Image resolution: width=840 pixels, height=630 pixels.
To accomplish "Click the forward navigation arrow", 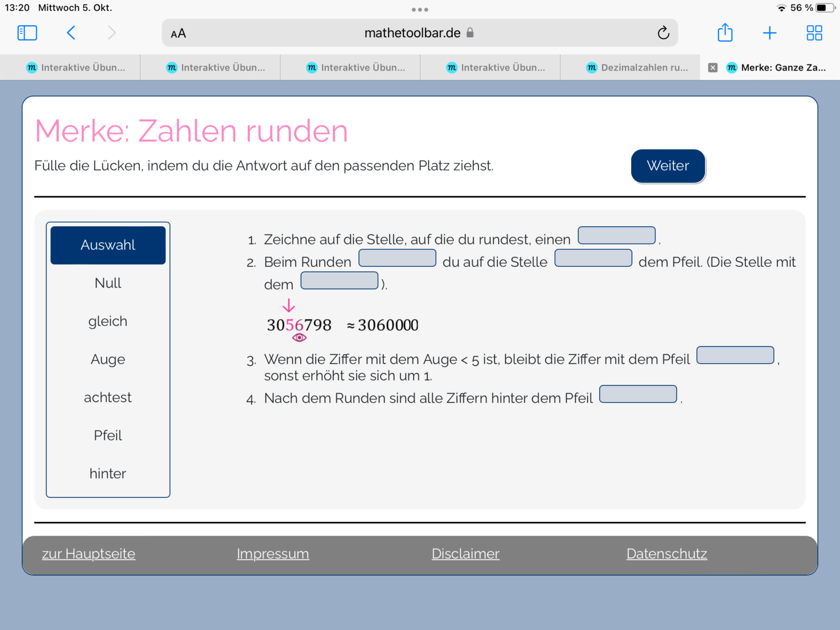I will (x=112, y=33).
